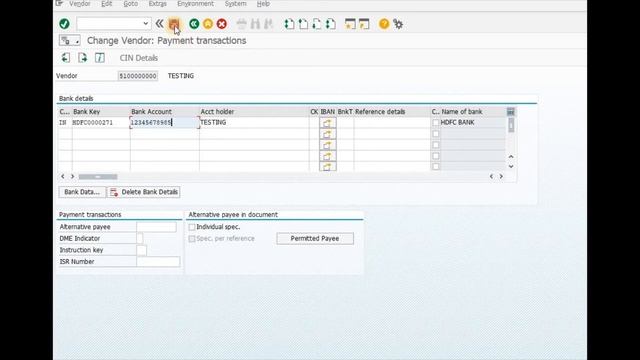
Task: Go to Previous Page icon
Action: 303,24
